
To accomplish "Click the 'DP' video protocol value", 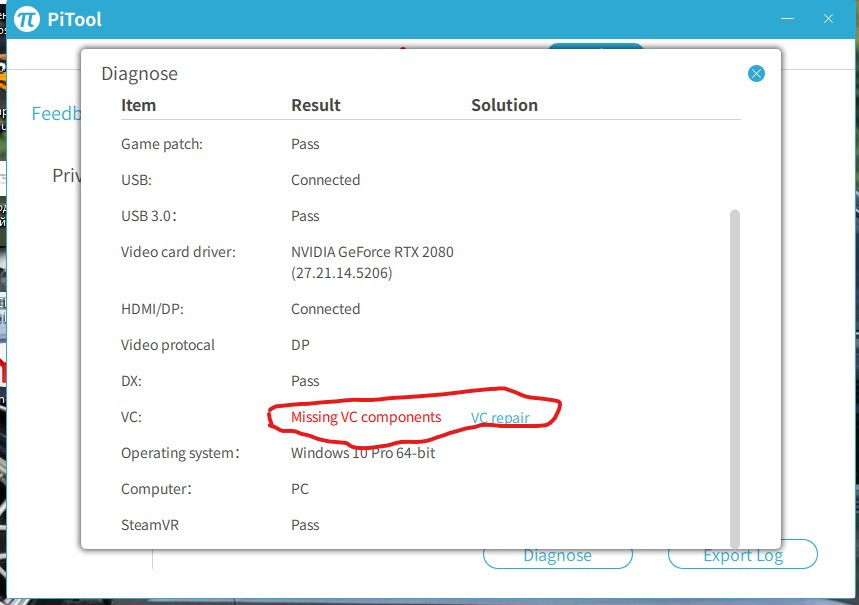I will pos(300,345).
